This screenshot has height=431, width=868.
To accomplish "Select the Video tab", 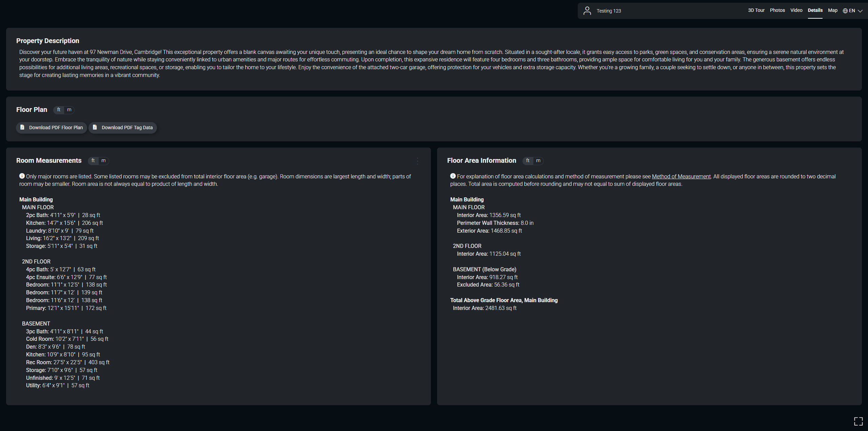I will pos(796,11).
